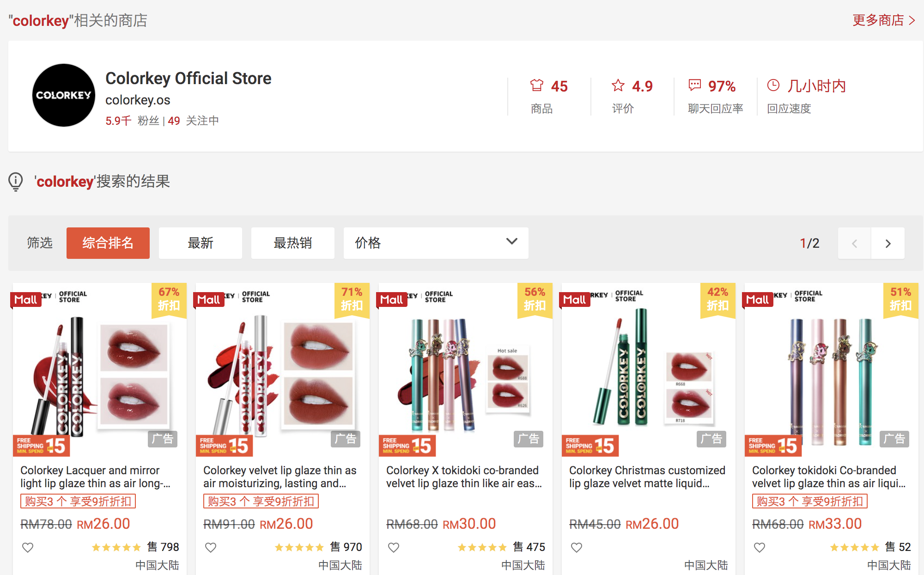Click the star rating icon showing 4.9
Image resolution: width=924 pixels, height=575 pixels.
pyautogui.click(x=618, y=86)
